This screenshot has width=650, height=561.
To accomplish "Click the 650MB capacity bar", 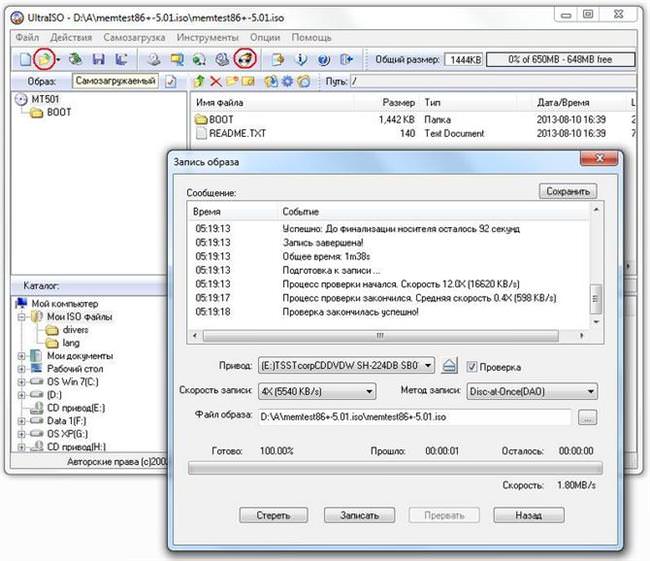I will [560, 59].
